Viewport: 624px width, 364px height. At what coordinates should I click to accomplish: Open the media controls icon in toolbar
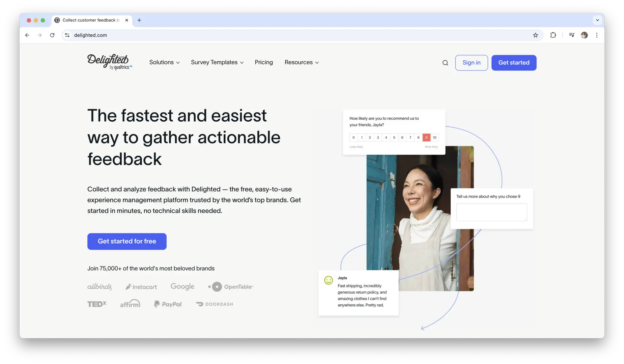571,35
